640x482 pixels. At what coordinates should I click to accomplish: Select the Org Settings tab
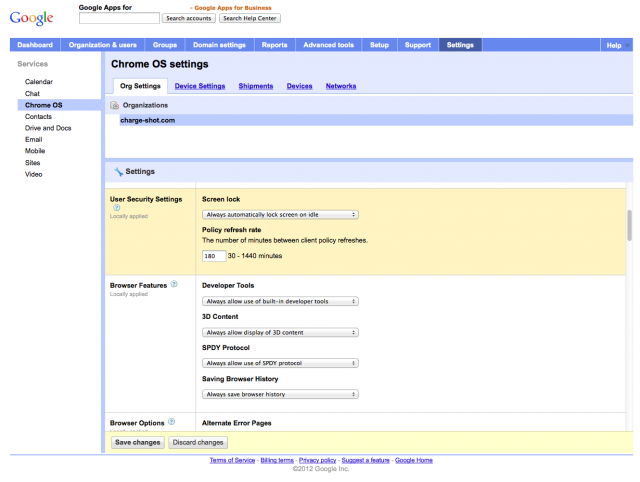coord(140,86)
